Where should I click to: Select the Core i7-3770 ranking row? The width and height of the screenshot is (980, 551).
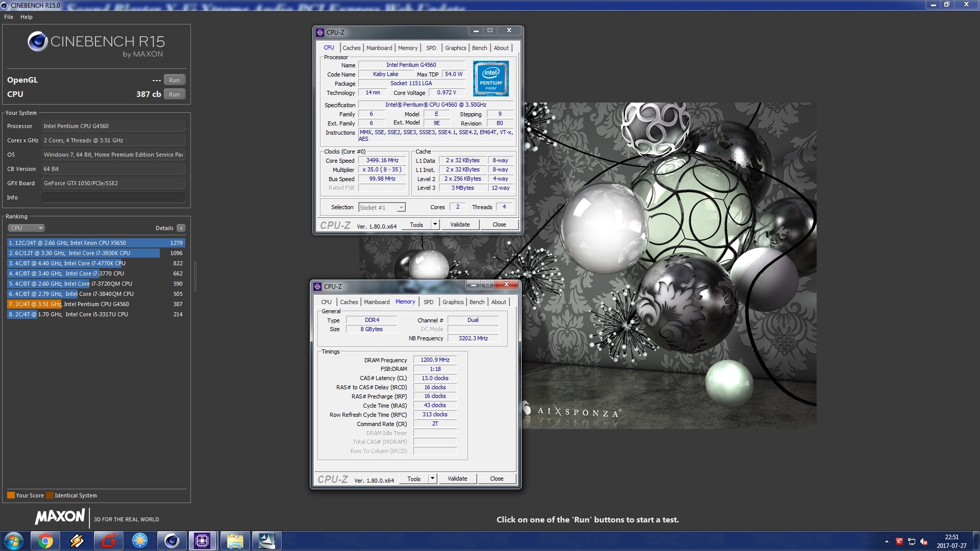96,273
